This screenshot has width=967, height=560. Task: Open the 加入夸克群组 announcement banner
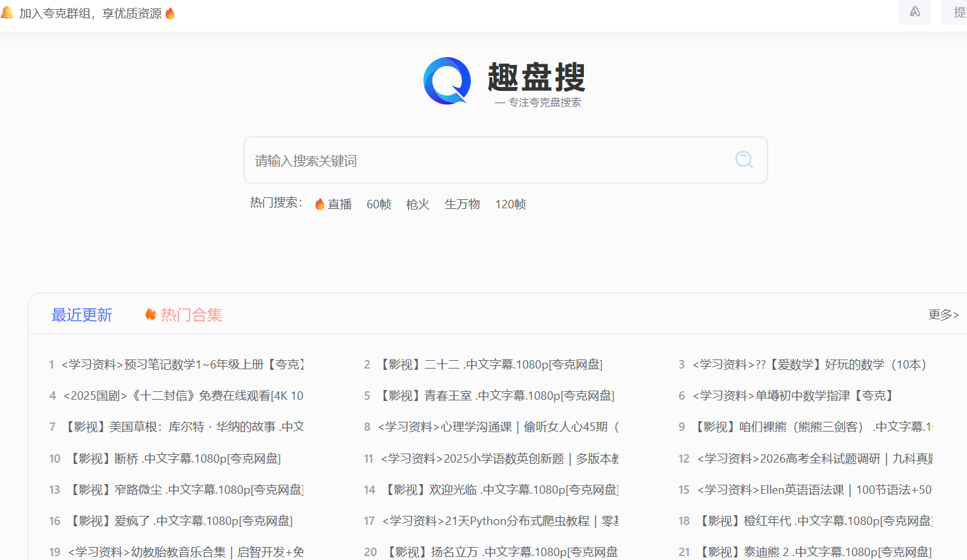90,14
